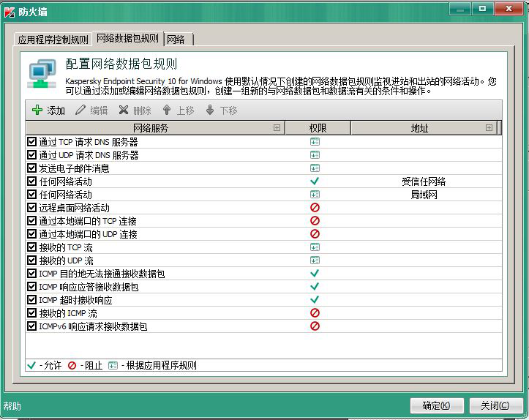Click the pencil 编辑 icon in toolbar
Screen dimensions: 529x420
click(80, 110)
